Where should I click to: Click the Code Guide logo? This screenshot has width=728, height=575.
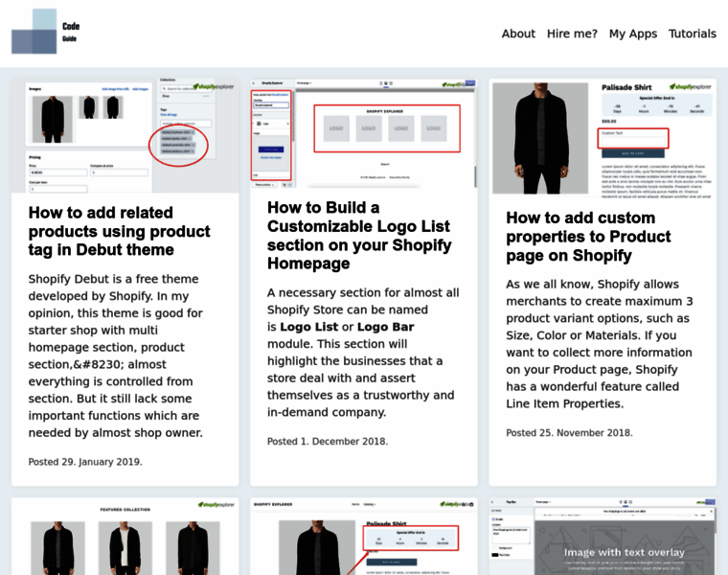46,32
